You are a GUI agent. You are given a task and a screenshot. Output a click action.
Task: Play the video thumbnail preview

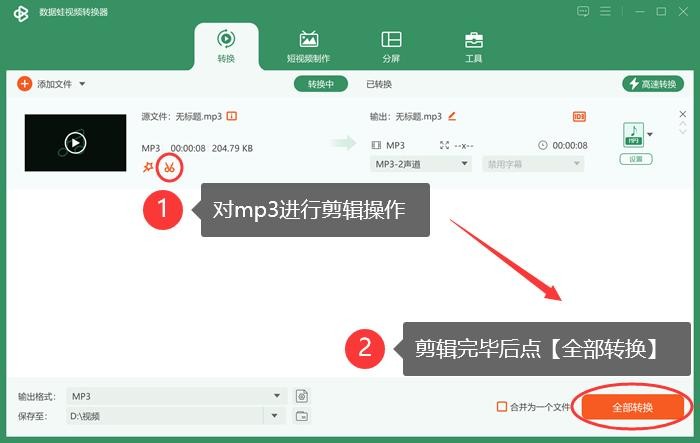click(x=75, y=143)
